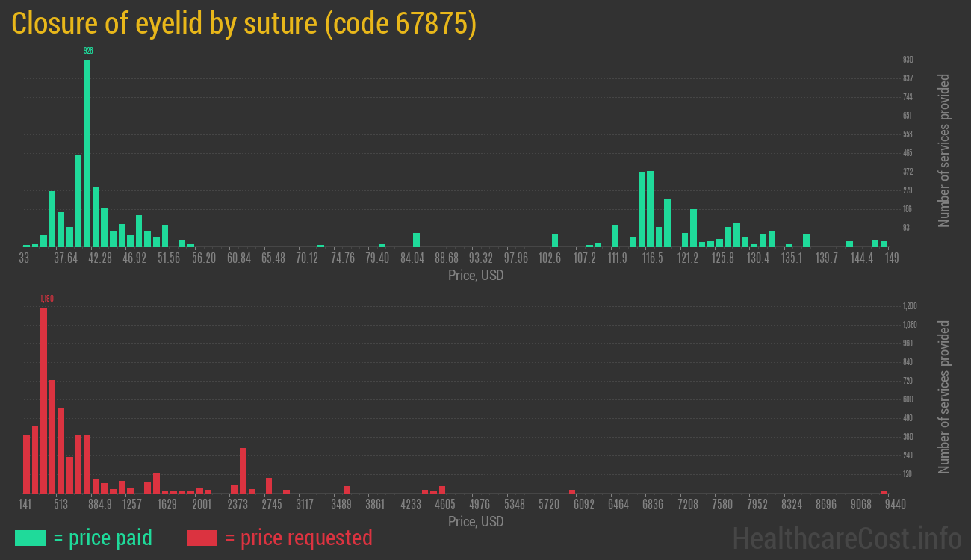
Task: Click the "= price requested" legend text
Action: click(x=298, y=538)
